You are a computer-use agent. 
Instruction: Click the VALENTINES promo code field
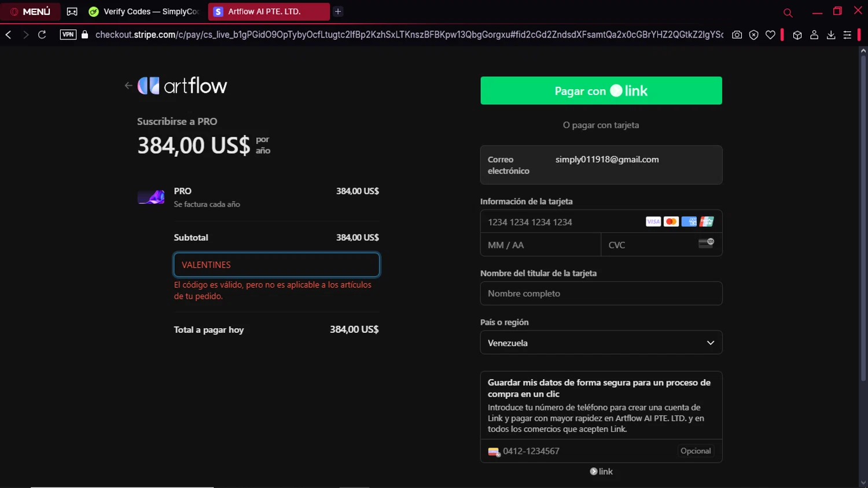click(277, 265)
